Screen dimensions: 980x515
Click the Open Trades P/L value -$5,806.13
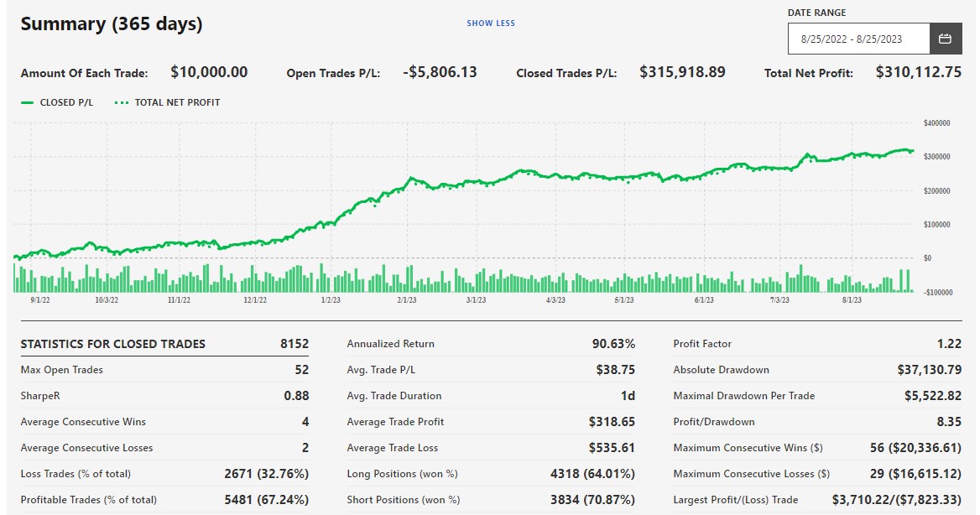pyautogui.click(x=440, y=72)
